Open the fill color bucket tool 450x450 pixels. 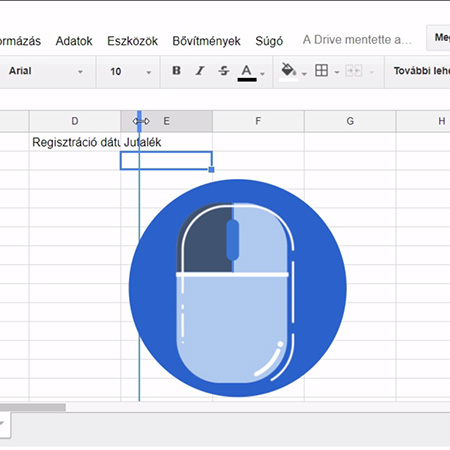coord(288,71)
